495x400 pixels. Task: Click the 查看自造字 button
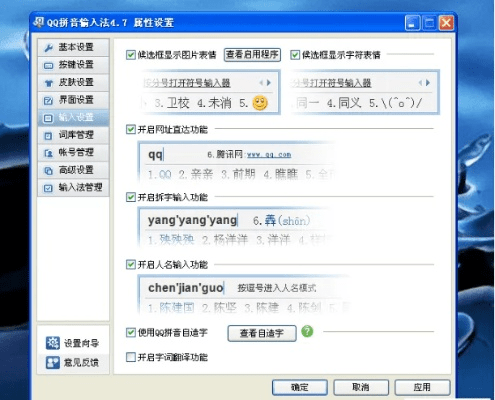point(262,333)
